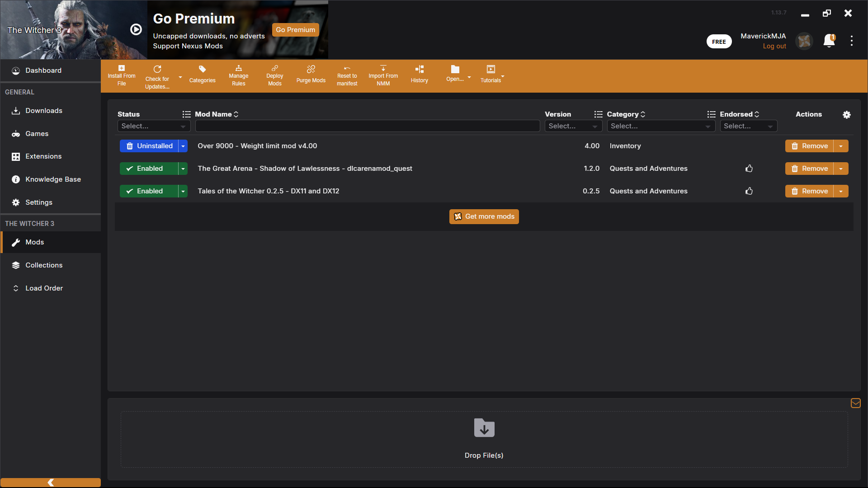Screen dimensions: 868x488
Task: Toggle Enabled status of Tales of the Witcher
Action: [149, 191]
